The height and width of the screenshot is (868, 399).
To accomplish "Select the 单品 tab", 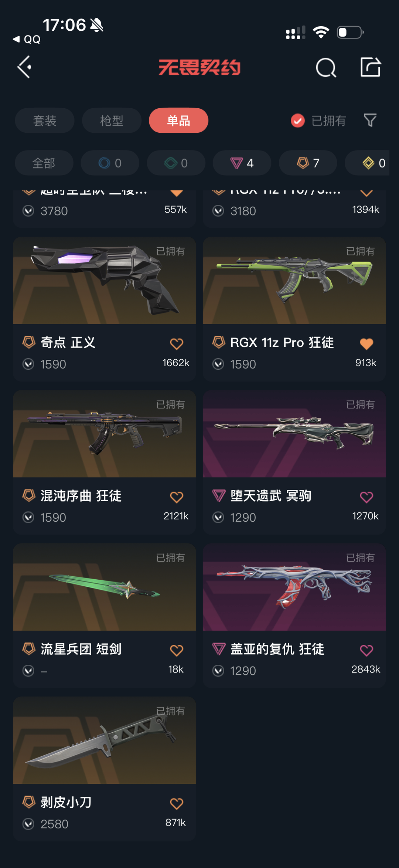I will [x=178, y=121].
